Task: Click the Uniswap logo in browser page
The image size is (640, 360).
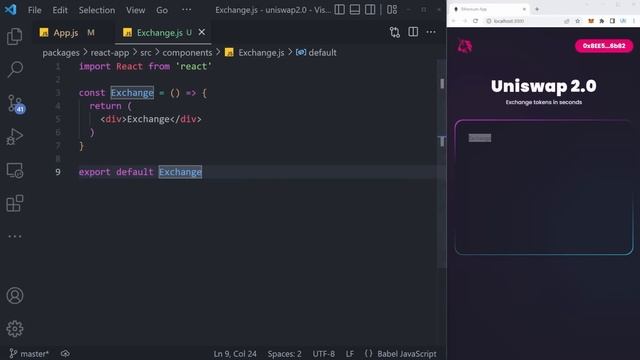Action: 465,46
